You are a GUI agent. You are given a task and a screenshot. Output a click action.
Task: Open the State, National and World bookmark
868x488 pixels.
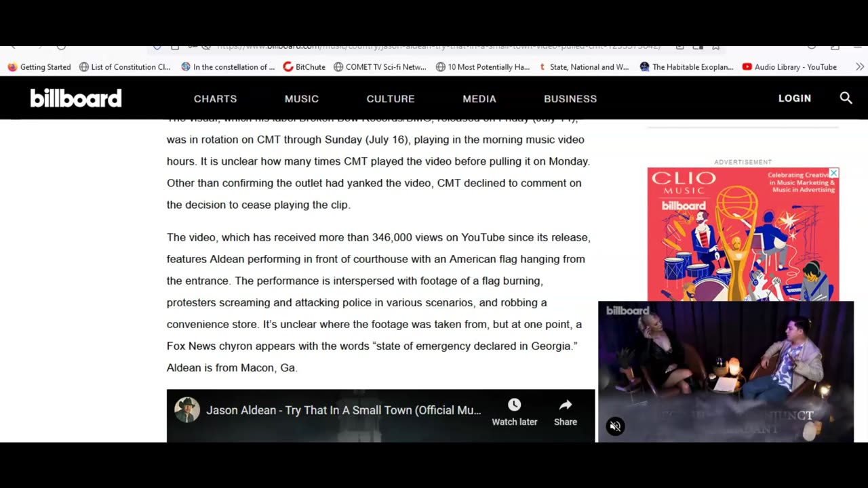click(584, 67)
